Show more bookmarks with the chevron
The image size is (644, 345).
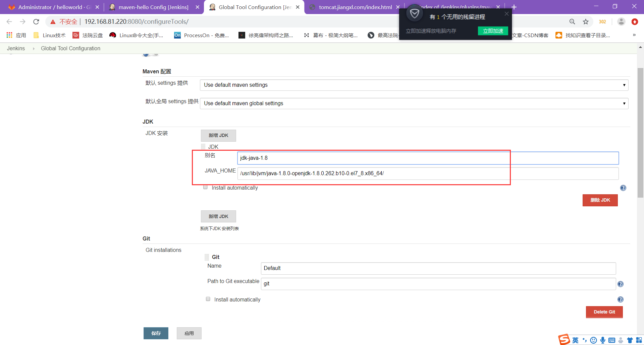coord(634,35)
